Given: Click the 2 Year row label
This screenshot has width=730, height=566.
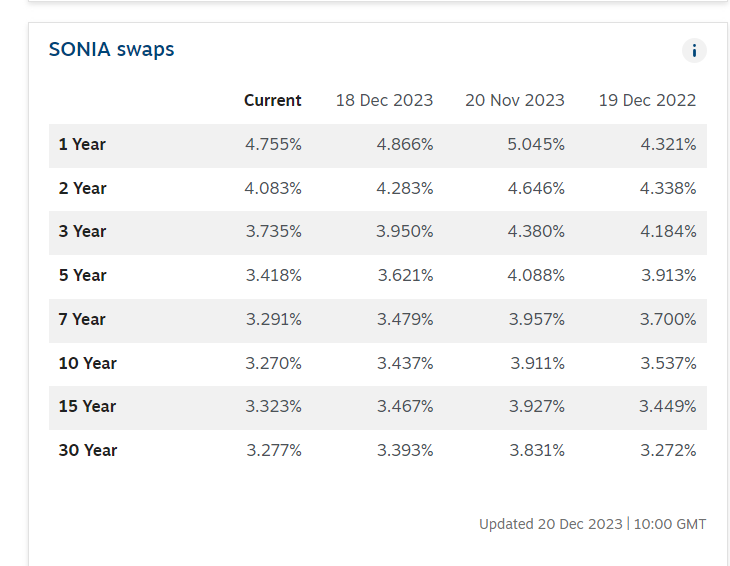Looking at the screenshot, I should (82, 188).
